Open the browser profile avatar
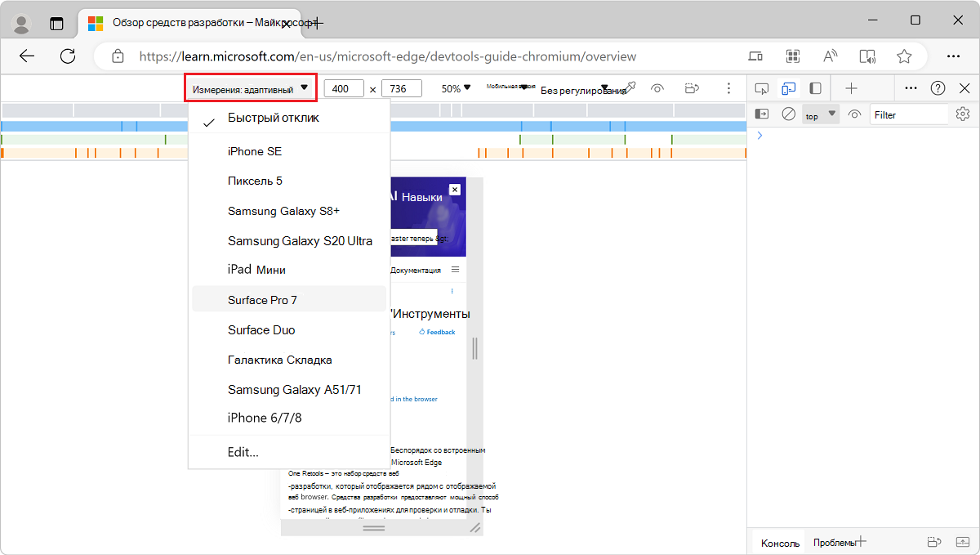 (22, 24)
